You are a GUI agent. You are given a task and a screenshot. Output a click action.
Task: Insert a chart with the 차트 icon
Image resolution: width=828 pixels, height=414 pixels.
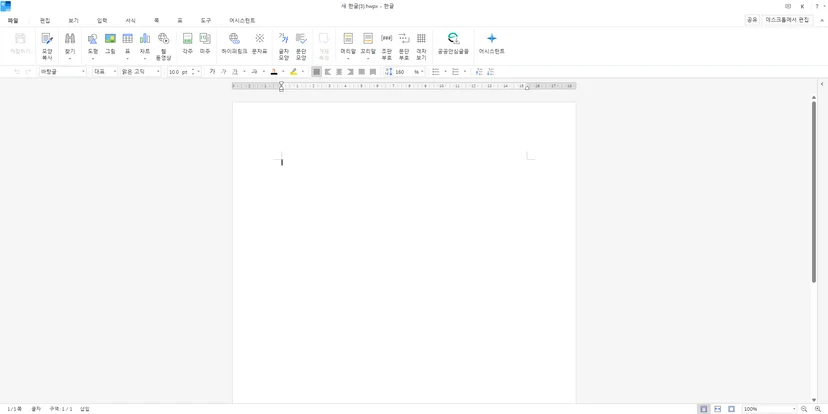click(x=145, y=44)
